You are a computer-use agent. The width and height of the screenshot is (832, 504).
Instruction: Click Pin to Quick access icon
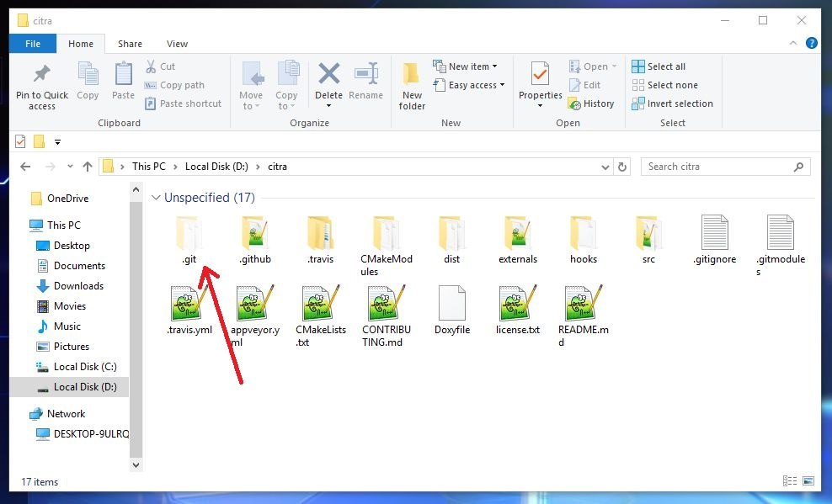(x=42, y=73)
